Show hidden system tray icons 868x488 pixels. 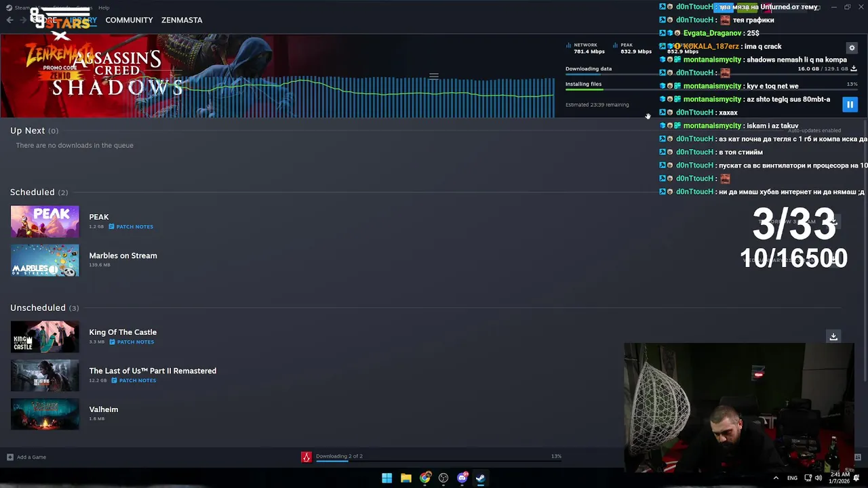(x=776, y=478)
